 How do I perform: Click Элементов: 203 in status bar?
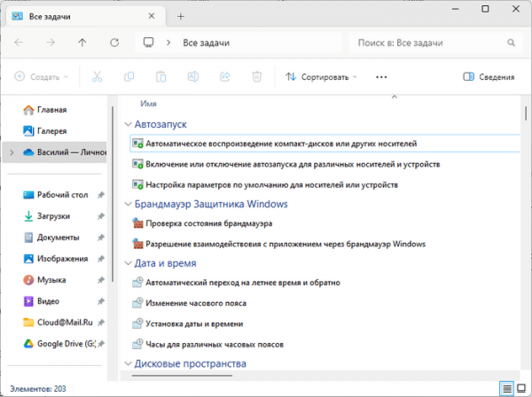[x=38, y=389]
